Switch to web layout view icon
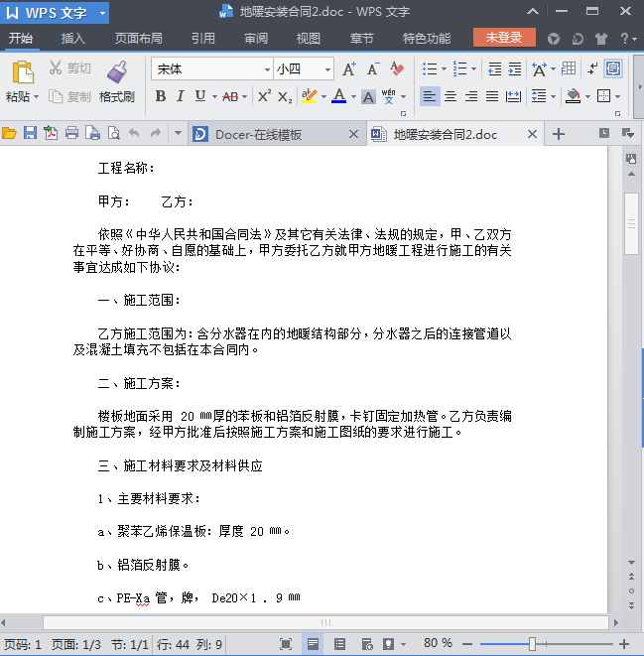 pos(367,644)
